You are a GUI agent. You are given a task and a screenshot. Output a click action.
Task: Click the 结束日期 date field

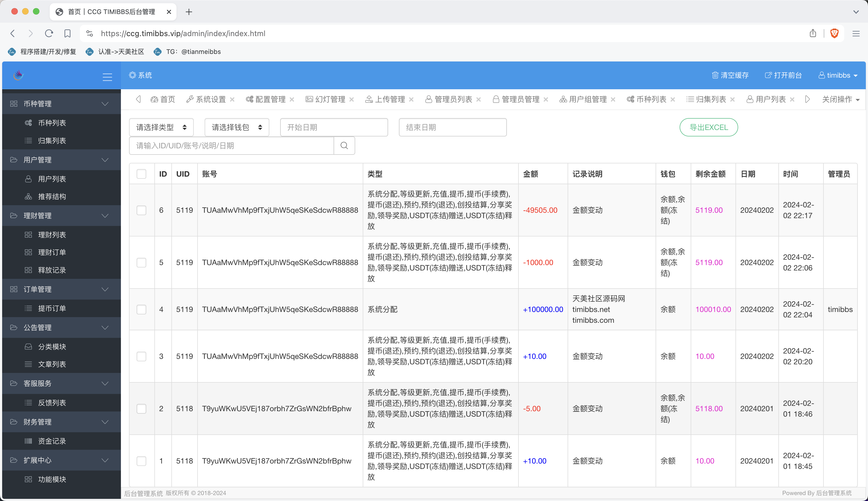(x=453, y=127)
